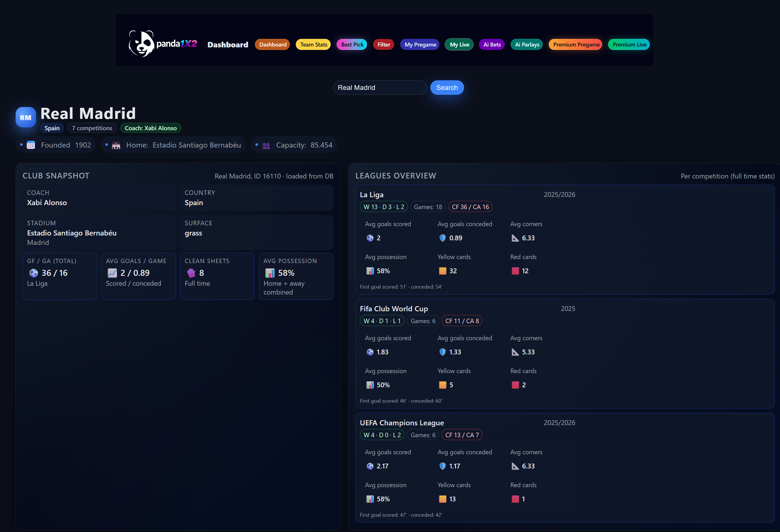Click the RM team badge icon
Screen dimensions: 780x532
coord(26,117)
